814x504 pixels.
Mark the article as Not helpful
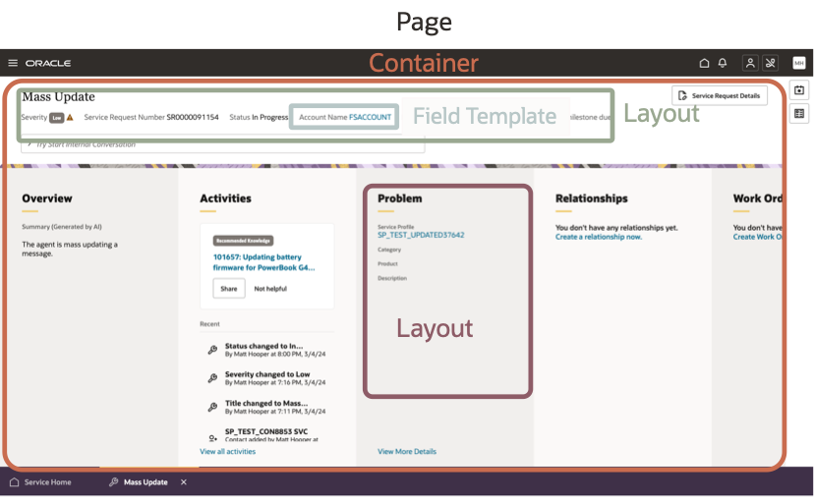(270, 289)
